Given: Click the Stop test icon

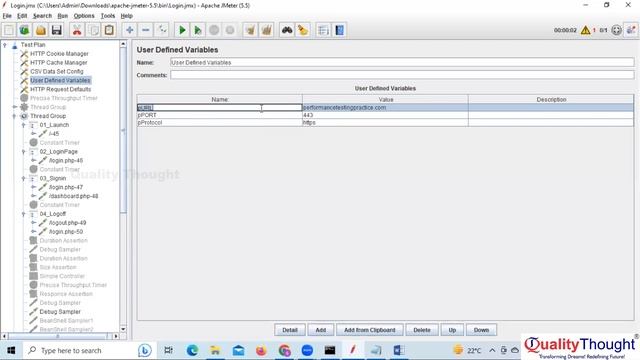Looking at the screenshot, I should 214,30.
